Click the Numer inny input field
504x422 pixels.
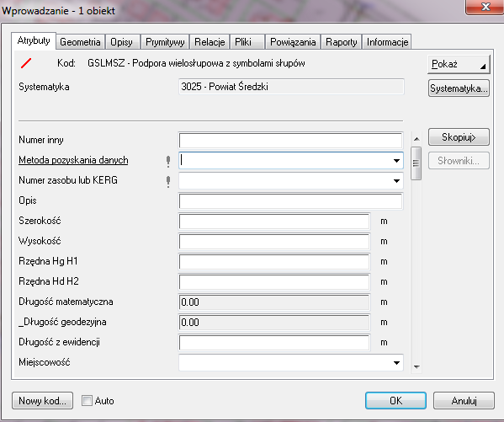pyautogui.click(x=290, y=141)
